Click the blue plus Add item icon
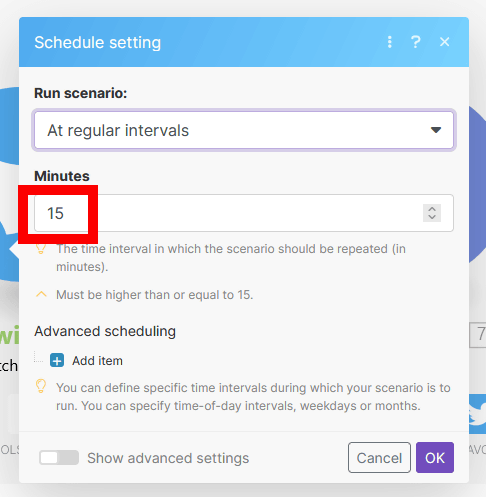This screenshot has height=497, width=486. 57,361
